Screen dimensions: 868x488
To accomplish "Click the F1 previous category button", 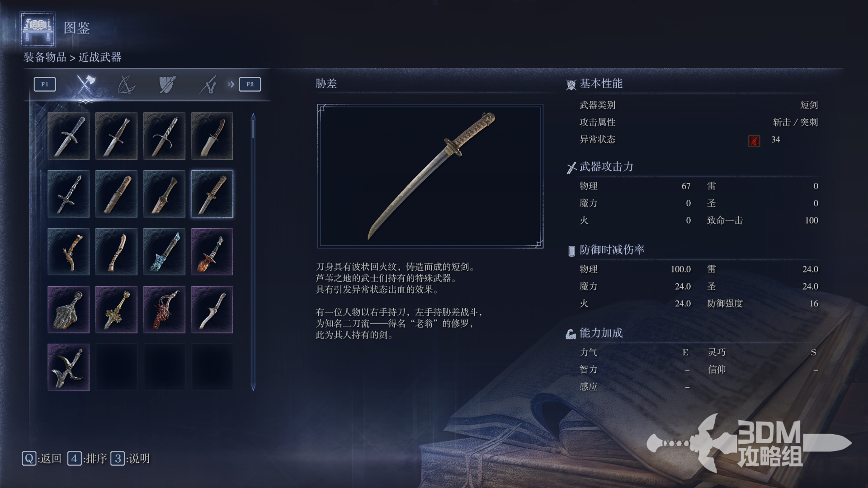I will pos(45,84).
